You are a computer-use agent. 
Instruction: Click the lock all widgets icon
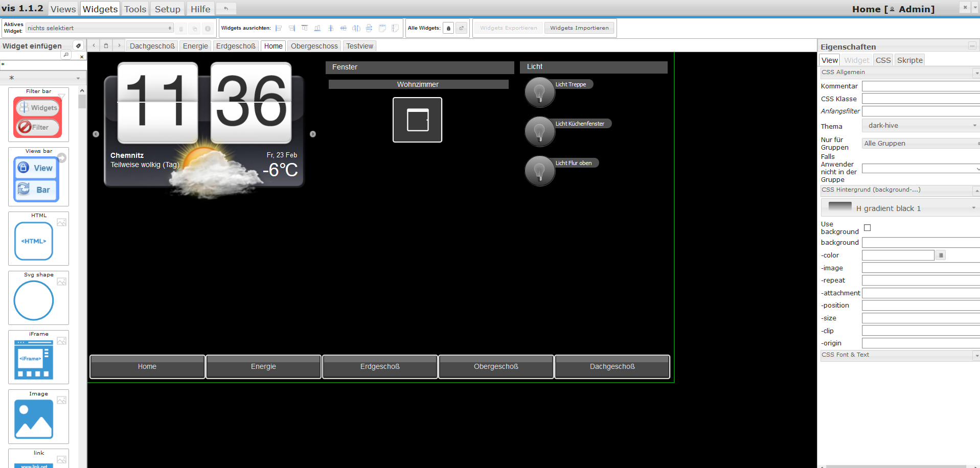coord(448,28)
